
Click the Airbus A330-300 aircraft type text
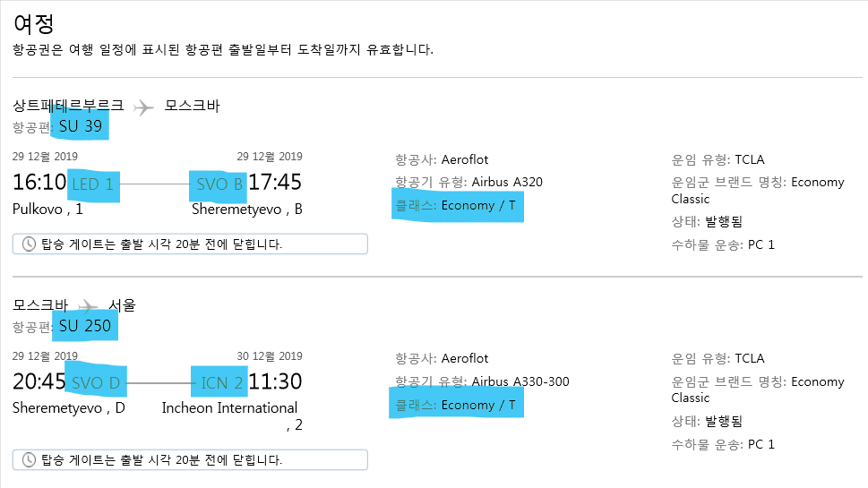tap(520, 381)
